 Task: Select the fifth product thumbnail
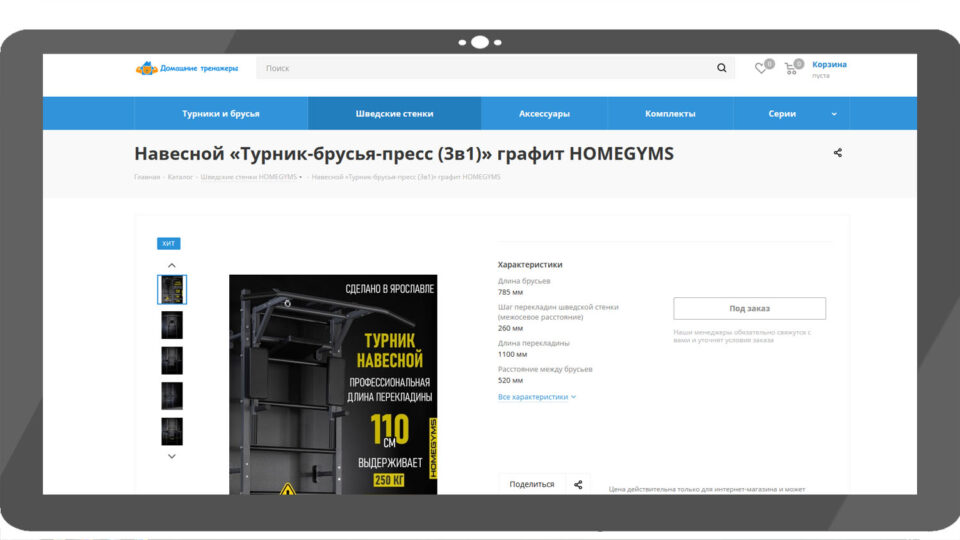pos(172,432)
